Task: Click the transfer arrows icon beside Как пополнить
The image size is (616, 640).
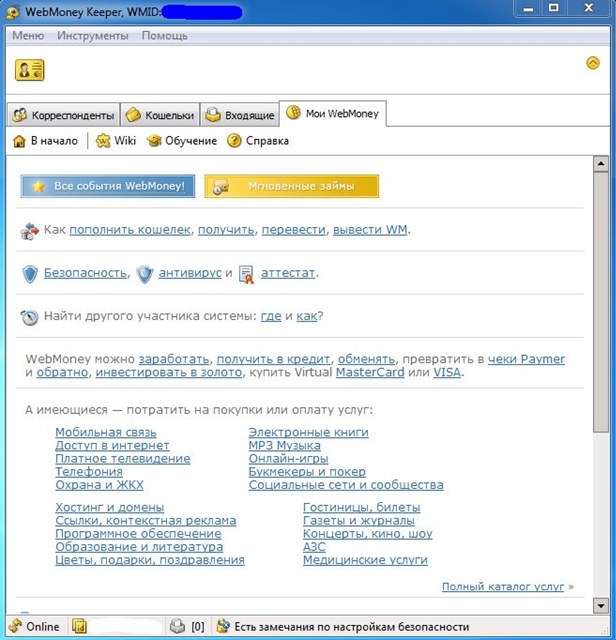Action: (29, 231)
